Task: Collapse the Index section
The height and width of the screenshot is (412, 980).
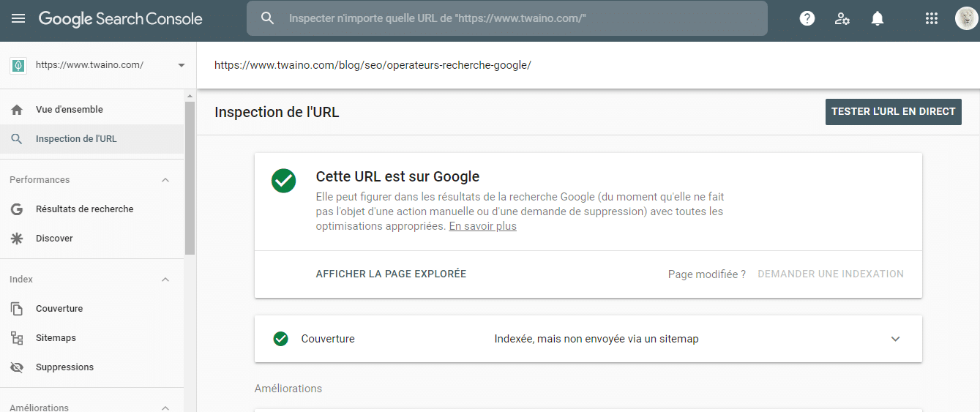Action: pos(165,280)
